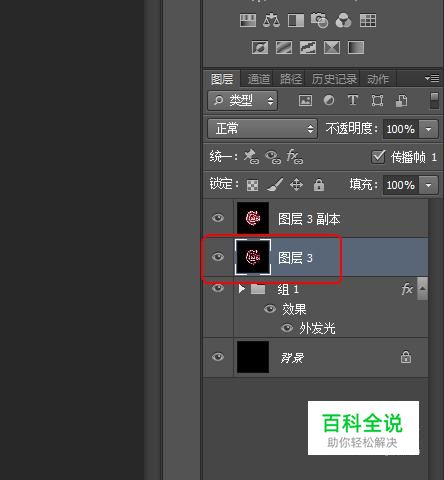
Task: Open the layers panel flyout menu
Action: coord(432,79)
